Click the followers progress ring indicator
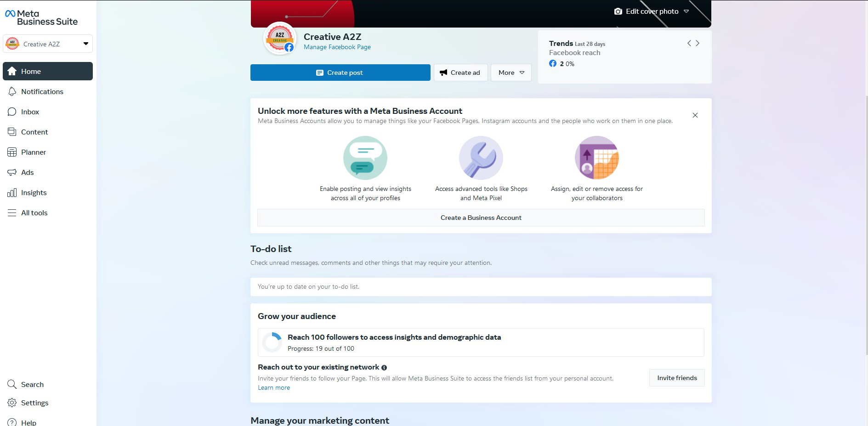Screen dimensions: 868x426 pyautogui.click(x=272, y=342)
